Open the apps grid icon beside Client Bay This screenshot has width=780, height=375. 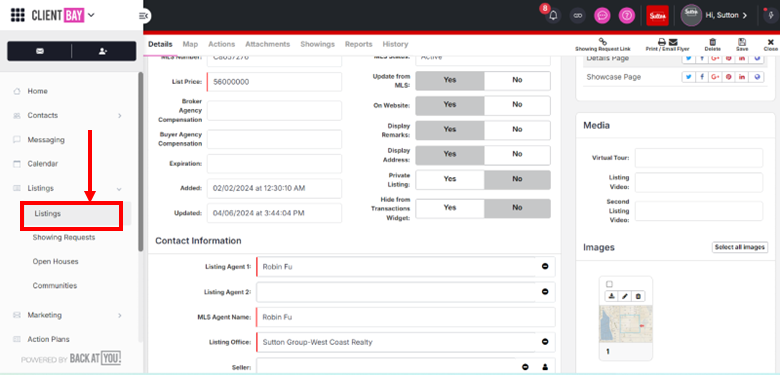coord(18,15)
